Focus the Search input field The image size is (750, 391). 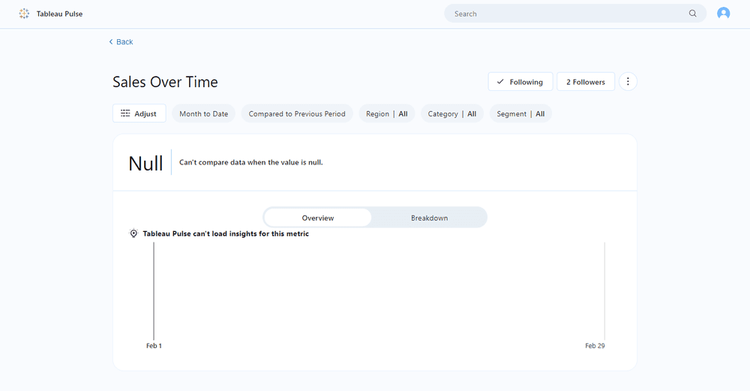pos(575,13)
